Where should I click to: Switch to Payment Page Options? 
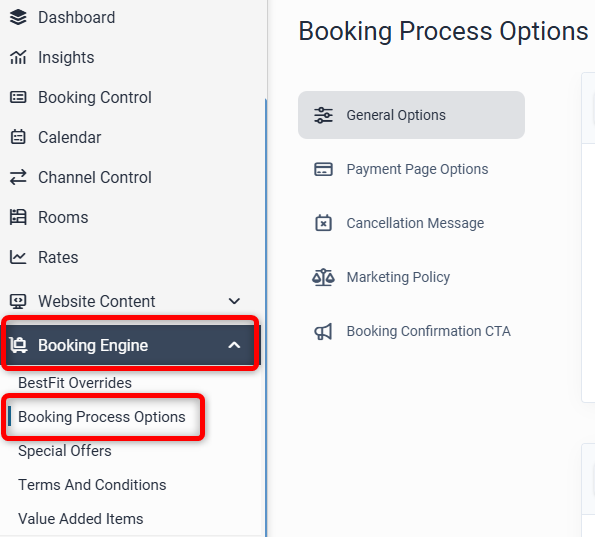tap(411, 169)
